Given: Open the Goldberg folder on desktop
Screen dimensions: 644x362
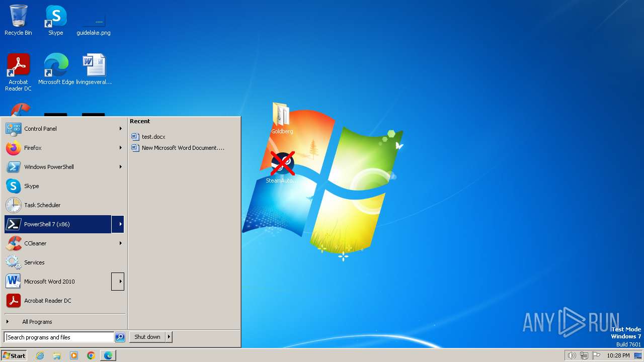Looking at the screenshot, I should 282,118.
